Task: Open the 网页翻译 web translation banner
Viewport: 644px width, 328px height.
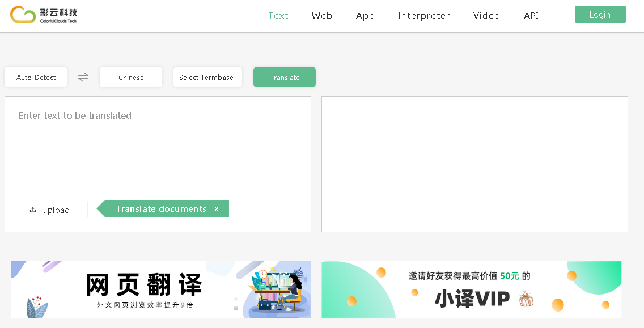Action: coord(160,289)
